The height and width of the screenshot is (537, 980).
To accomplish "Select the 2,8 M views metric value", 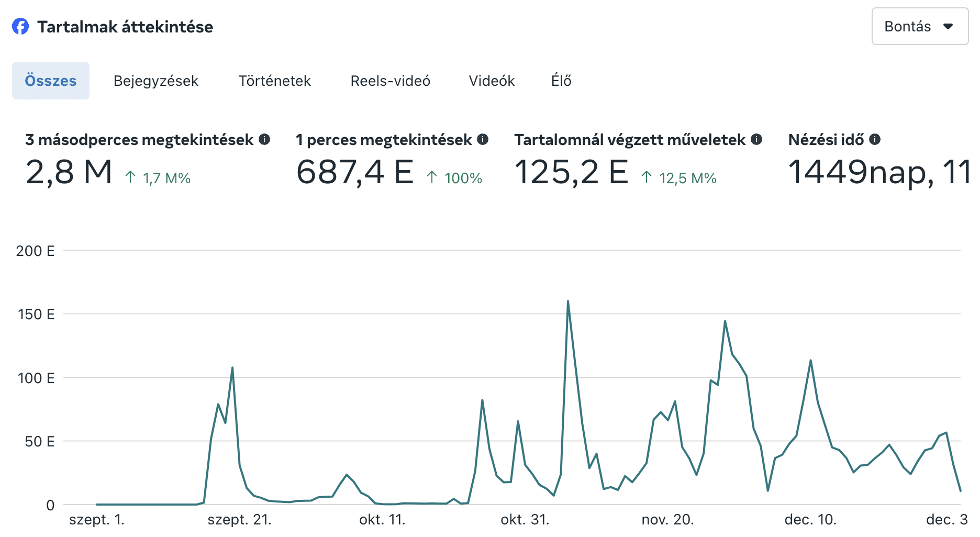I will 69,172.
